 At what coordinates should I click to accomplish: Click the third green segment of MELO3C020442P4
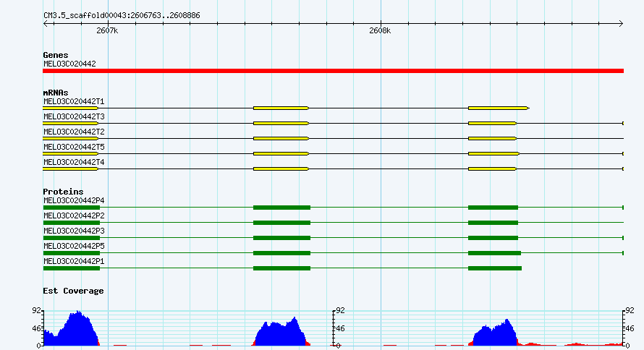(x=493, y=208)
